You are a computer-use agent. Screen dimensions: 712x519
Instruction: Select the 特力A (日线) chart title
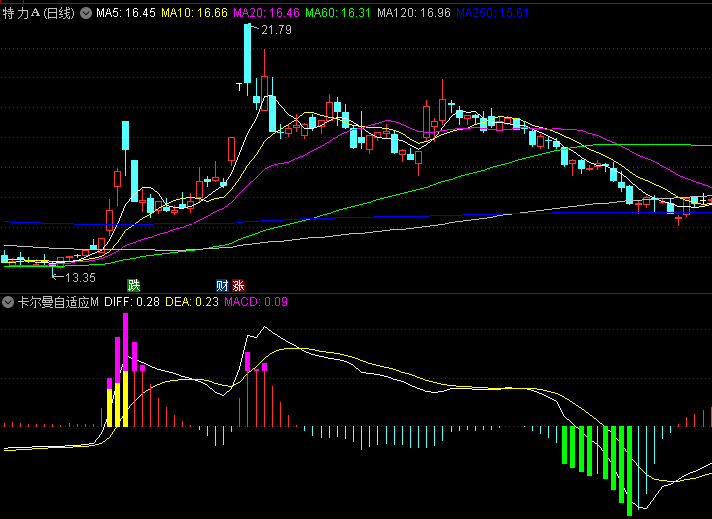point(39,13)
